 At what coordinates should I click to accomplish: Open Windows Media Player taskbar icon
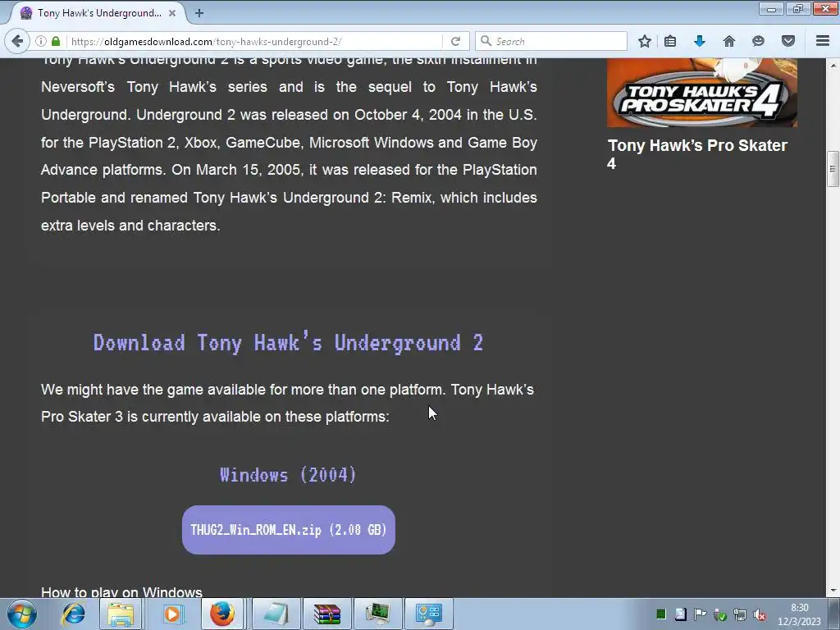tap(172, 614)
